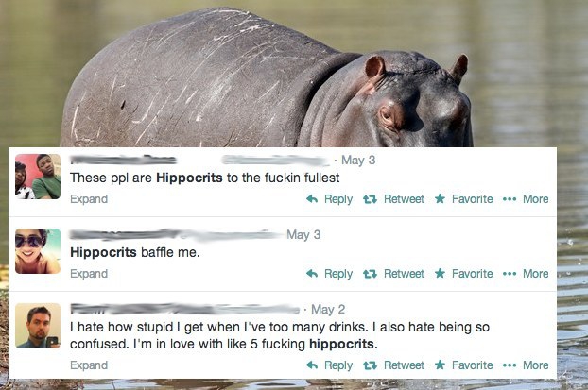Expand the 'Hippocrits baffle me' tweet
588x390 pixels.
tap(89, 274)
